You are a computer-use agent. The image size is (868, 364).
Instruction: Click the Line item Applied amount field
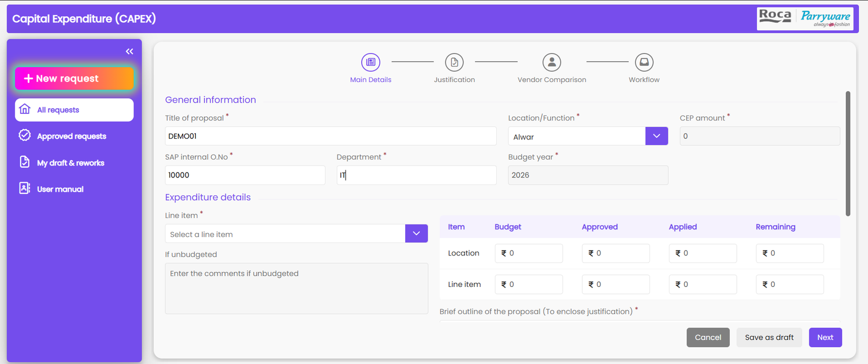point(703,284)
